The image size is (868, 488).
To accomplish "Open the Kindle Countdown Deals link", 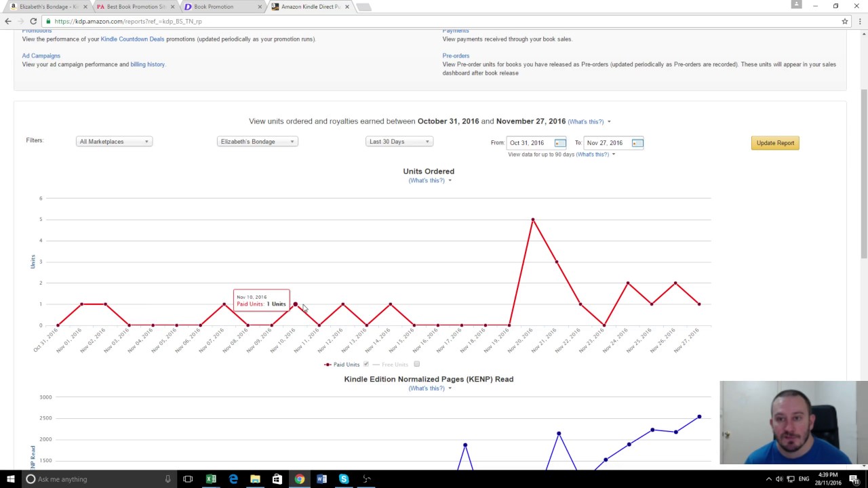I will pos(132,39).
